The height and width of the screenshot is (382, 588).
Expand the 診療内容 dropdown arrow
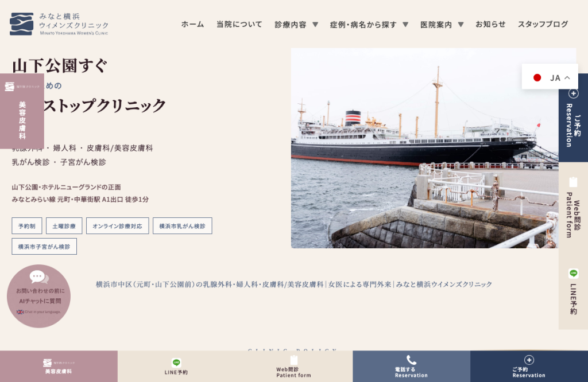[x=315, y=24]
